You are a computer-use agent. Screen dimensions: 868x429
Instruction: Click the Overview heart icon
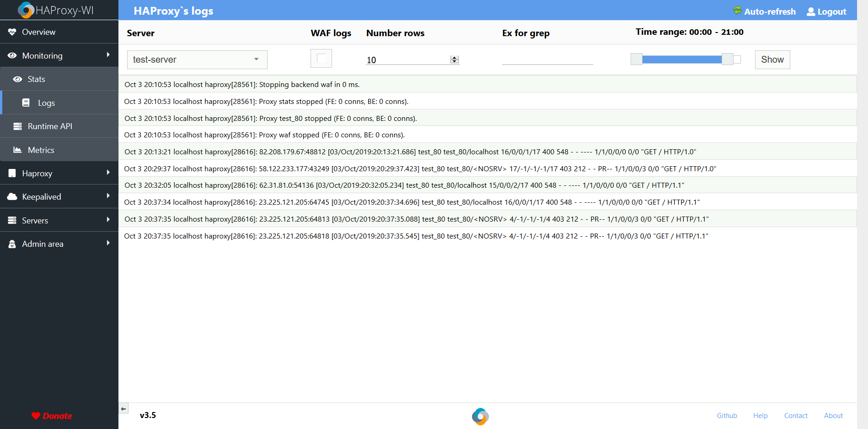click(x=12, y=32)
